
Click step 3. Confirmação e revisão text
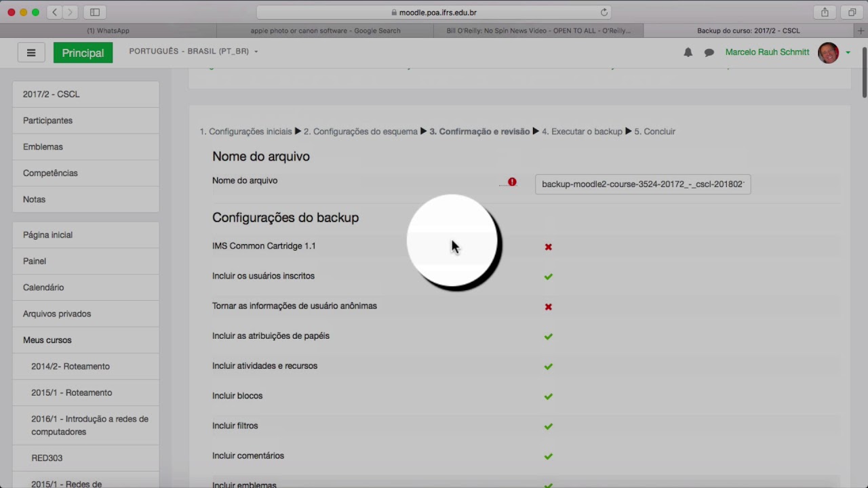(479, 131)
